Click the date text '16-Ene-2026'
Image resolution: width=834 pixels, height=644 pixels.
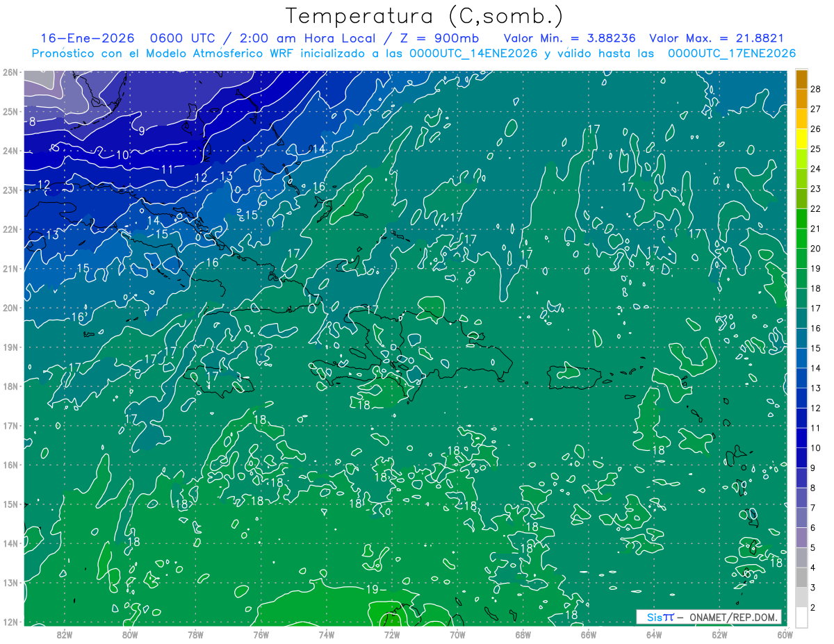(x=88, y=39)
